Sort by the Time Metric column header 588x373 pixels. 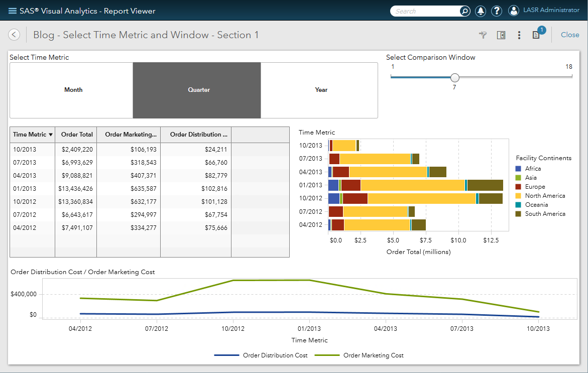pyautogui.click(x=33, y=135)
